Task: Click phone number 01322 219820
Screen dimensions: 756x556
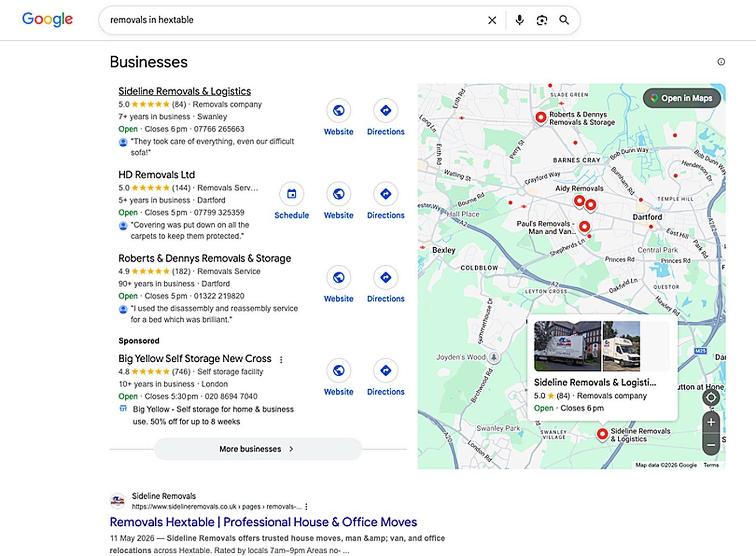Action: (x=219, y=296)
